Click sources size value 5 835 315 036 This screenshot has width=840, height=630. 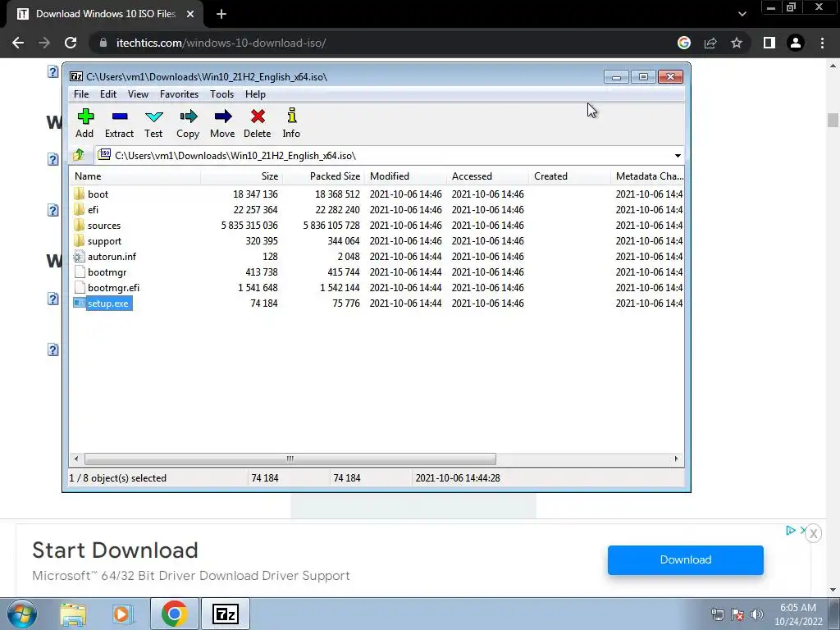point(249,226)
